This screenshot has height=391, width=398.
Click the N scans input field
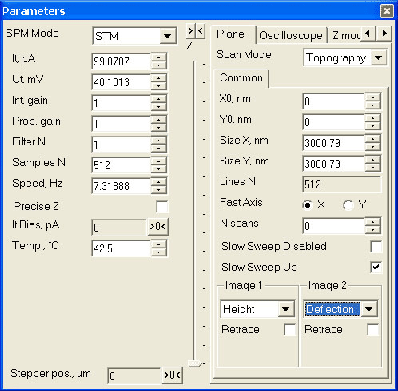(334, 226)
